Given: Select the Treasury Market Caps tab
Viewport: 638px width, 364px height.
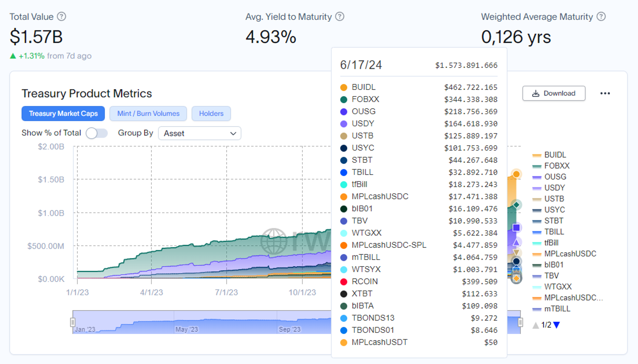Looking at the screenshot, I should pos(63,114).
